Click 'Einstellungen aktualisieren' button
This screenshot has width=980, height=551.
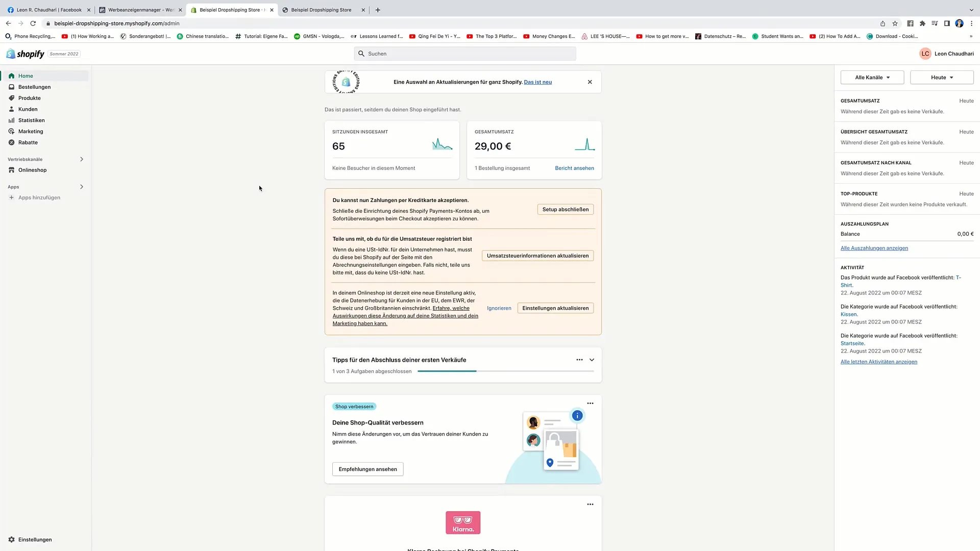[x=555, y=308]
